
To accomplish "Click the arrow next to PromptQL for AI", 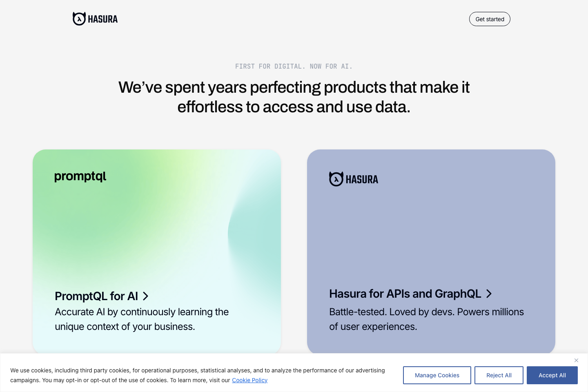I will point(146,296).
